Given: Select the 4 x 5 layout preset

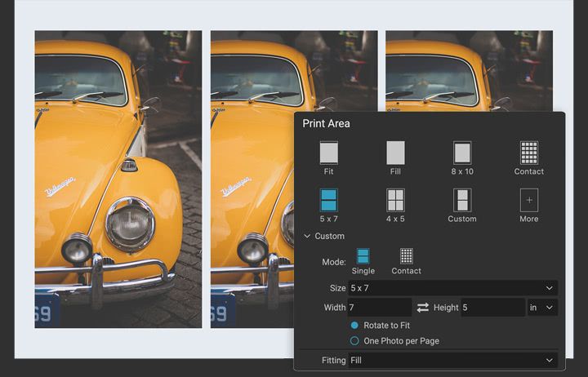Looking at the screenshot, I should pos(395,206).
